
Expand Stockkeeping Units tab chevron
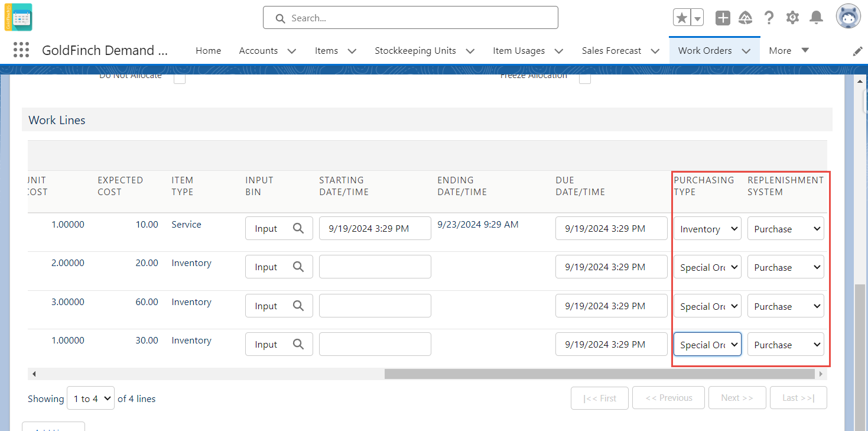click(470, 51)
